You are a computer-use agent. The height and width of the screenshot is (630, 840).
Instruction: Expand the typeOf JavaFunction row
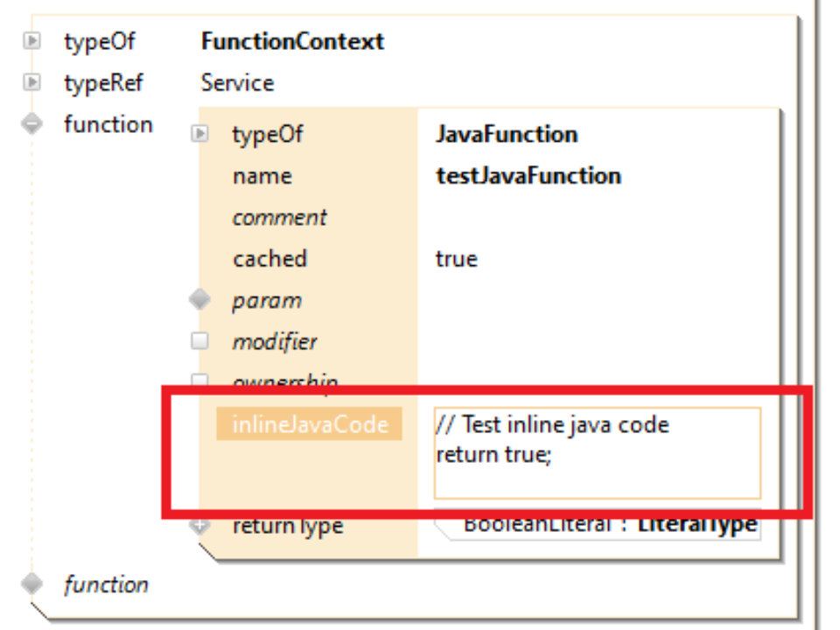[200, 134]
